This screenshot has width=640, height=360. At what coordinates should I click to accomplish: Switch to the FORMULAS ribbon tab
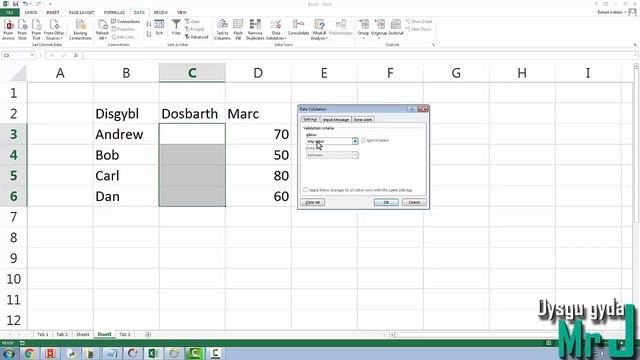[x=114, y=13]
